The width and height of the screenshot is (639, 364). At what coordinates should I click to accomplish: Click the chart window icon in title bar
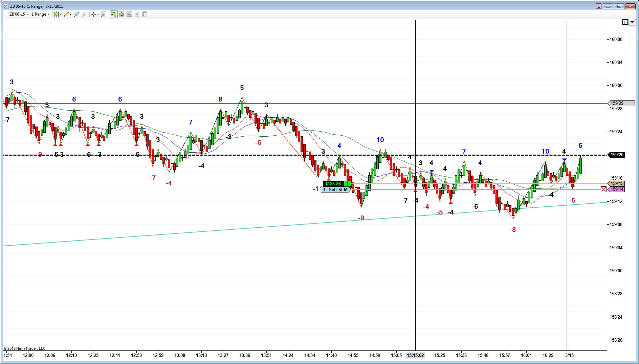(6, 6)
